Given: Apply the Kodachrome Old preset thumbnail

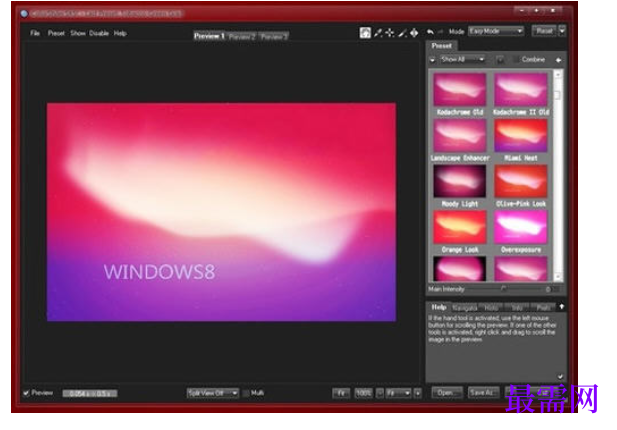Looking at the screenshot, I should [459, 89].
